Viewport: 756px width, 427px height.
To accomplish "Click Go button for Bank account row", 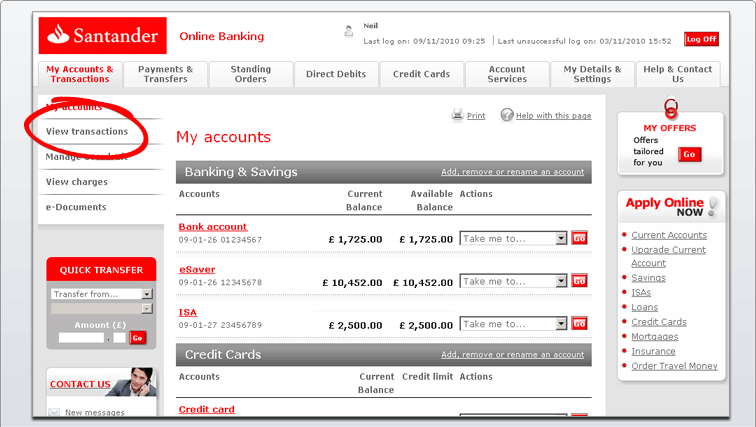I will click(579, 238).
